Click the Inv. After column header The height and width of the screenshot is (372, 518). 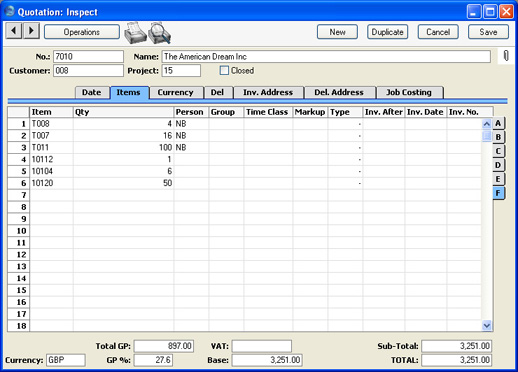[384, 112]
